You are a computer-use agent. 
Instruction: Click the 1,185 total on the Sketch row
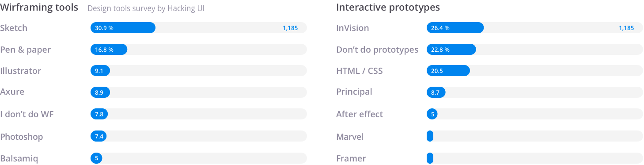tap(290, 28)
